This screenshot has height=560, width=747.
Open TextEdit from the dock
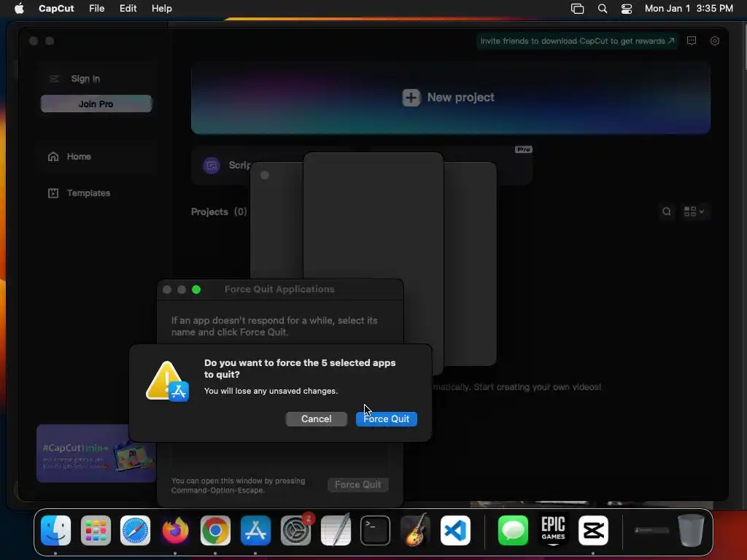pos(336,529)
